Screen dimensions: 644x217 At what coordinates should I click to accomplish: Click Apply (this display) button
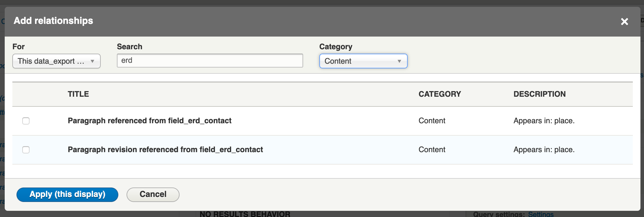[x=67, y=195]
